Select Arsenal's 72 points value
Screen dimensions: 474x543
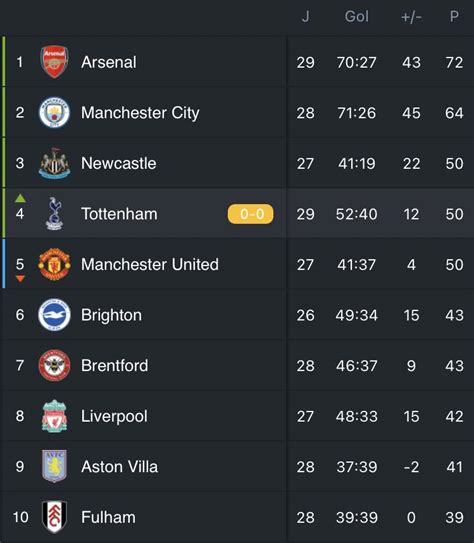click(x=454, y=62)
